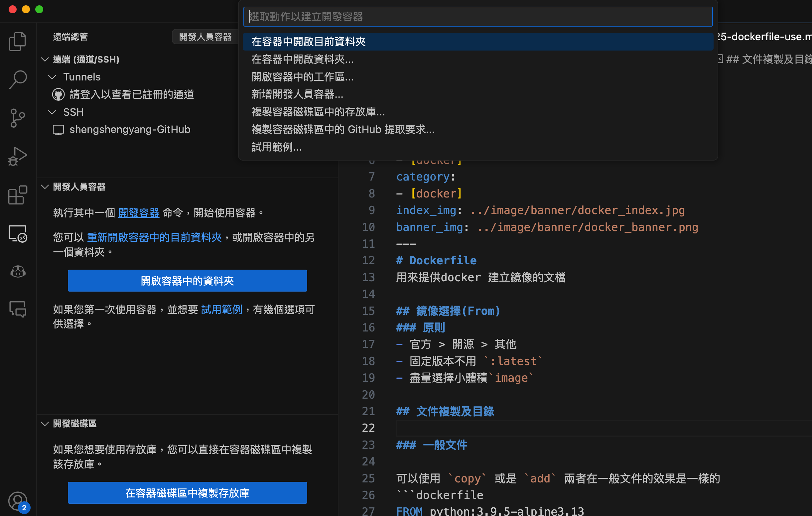Collapse the 開發人員容器 section
Viewport: 812px width, 516px height.
coord(45,187)
